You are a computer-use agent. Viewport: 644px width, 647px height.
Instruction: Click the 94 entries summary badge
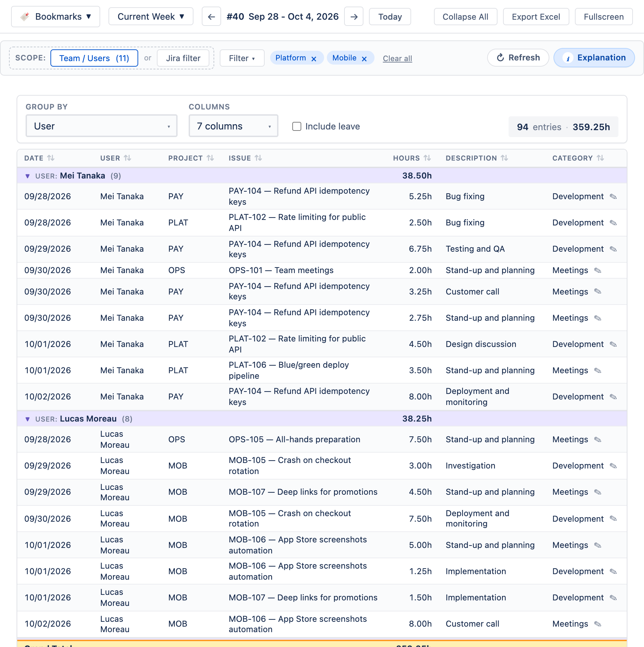[x=563, y=127]
